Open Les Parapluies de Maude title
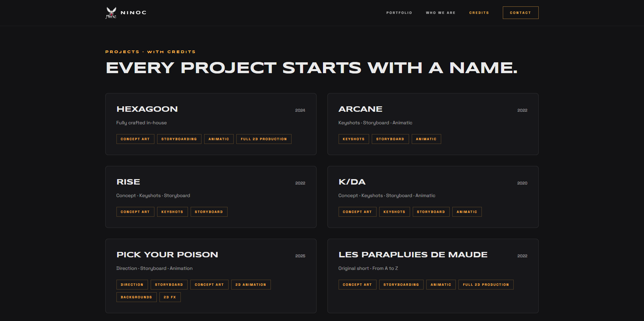Image resolution: width=644 pixels, height=321 pixels. [413, 255]
